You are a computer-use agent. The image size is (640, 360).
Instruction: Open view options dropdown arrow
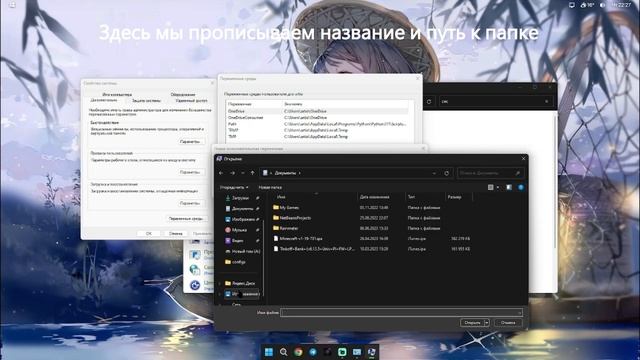point(498,187)
